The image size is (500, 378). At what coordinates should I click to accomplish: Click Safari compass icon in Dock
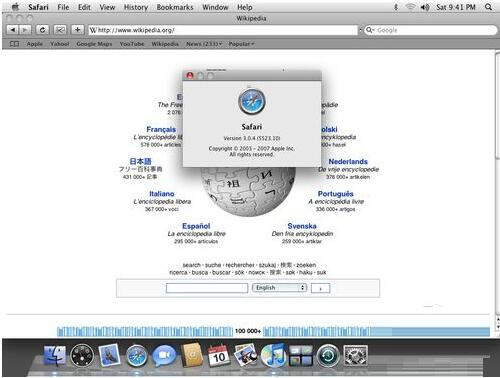pyautogui.click(x=136, y=356)
